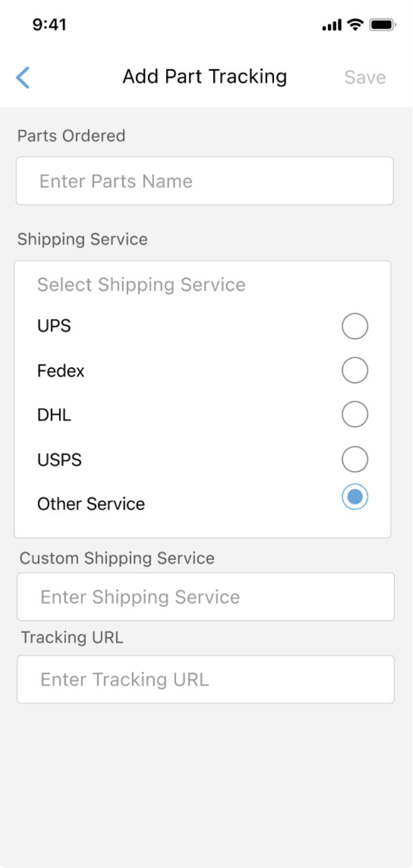
Task: Tap the Wi-Fi status icon
Action: 354,25
